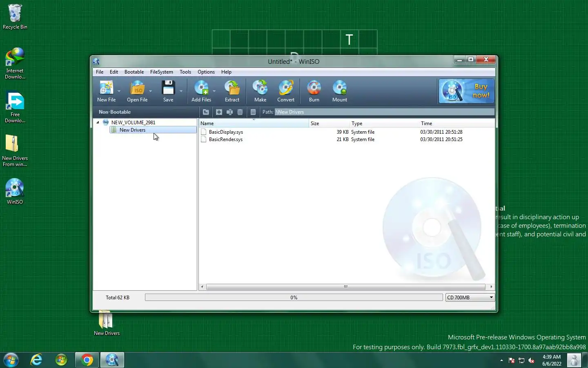Open the Help menu

tap(226, 72)
